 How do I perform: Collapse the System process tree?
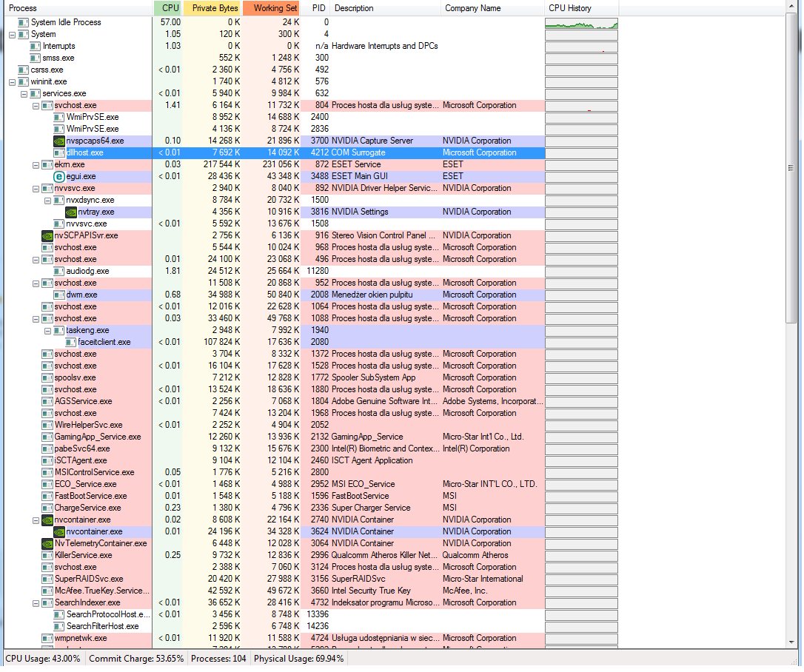(x=13, y=35)
